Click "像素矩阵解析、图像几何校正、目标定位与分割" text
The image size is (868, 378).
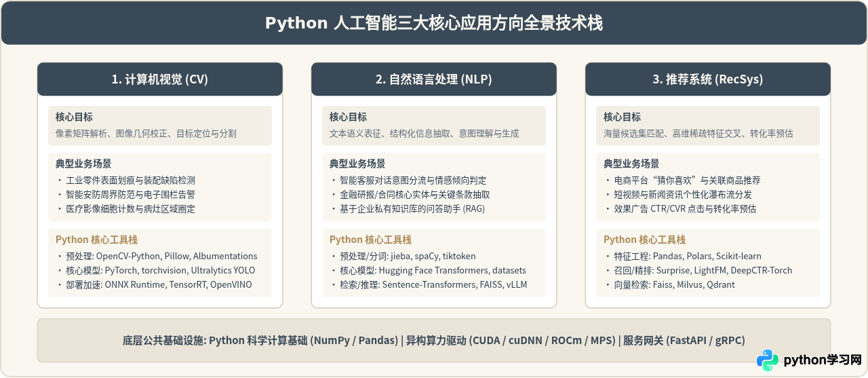(x=146, y=134)
